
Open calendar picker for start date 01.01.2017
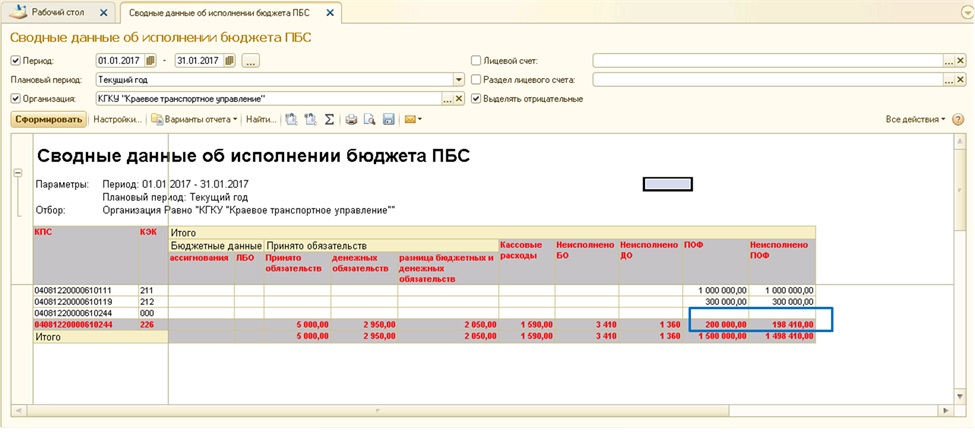[x=150, y=61]
